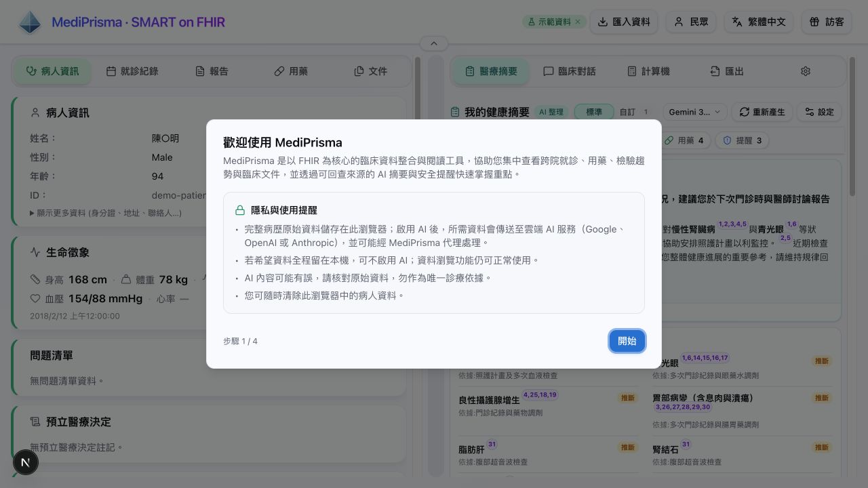Click the person icon in 病人資訊 card header
Screen dimensions: 868x488
(35, 113)
